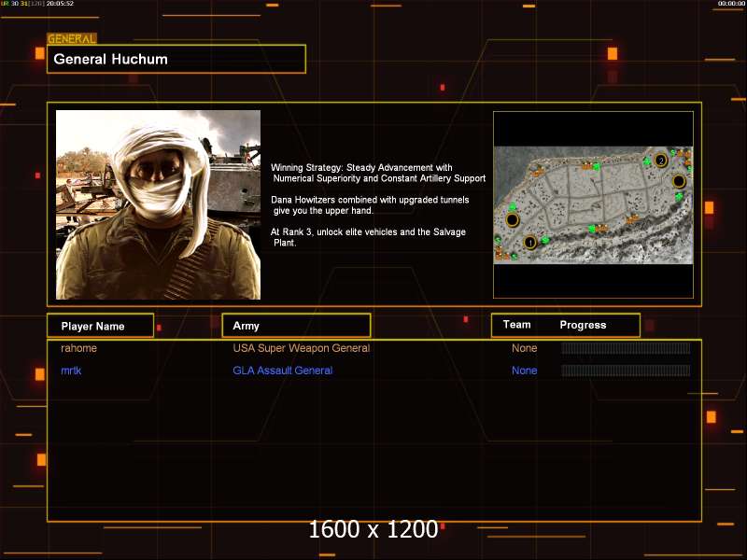Click the green supply icon left of marker 2

pos(646,162)
